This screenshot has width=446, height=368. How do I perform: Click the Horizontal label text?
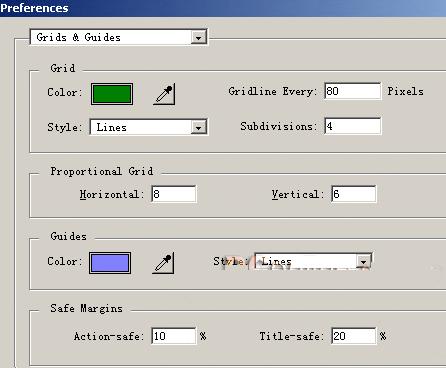tap(111, 194)
